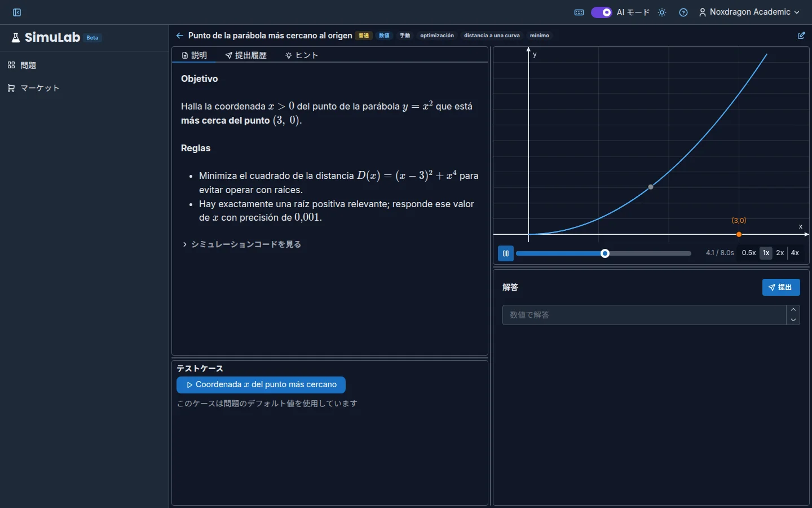This screenshot has width=812, height=508.
Task: Focus the 数値で解答 answer field
Action: 644,315
